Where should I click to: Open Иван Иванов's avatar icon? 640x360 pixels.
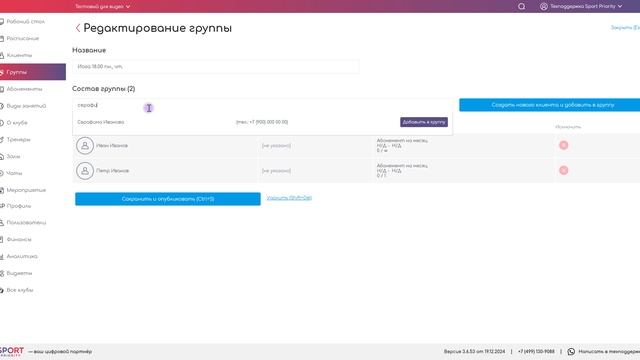85,145
